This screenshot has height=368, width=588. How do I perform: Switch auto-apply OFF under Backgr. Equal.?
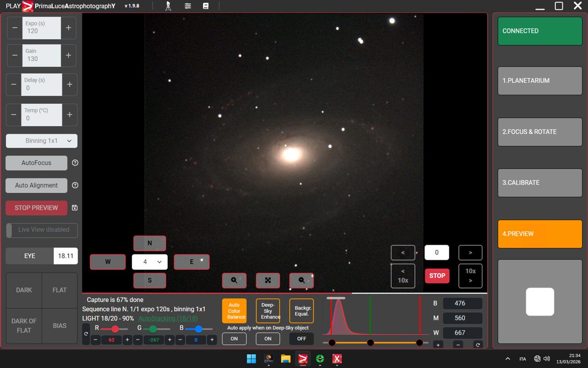(301, 339)
